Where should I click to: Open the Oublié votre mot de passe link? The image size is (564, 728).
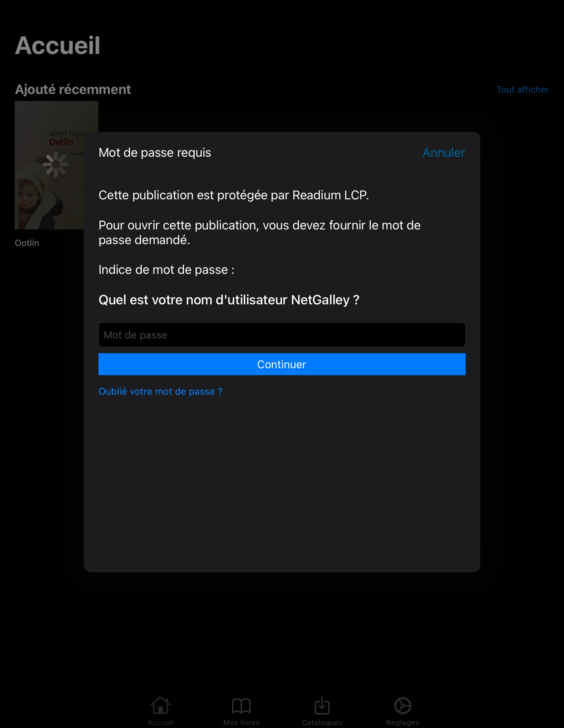coord(160,391)
